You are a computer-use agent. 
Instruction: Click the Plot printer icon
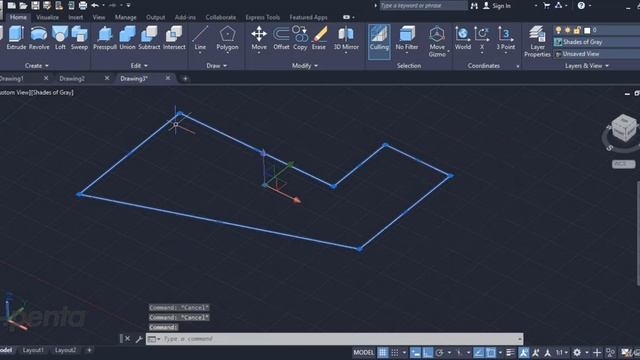[83, 5]
